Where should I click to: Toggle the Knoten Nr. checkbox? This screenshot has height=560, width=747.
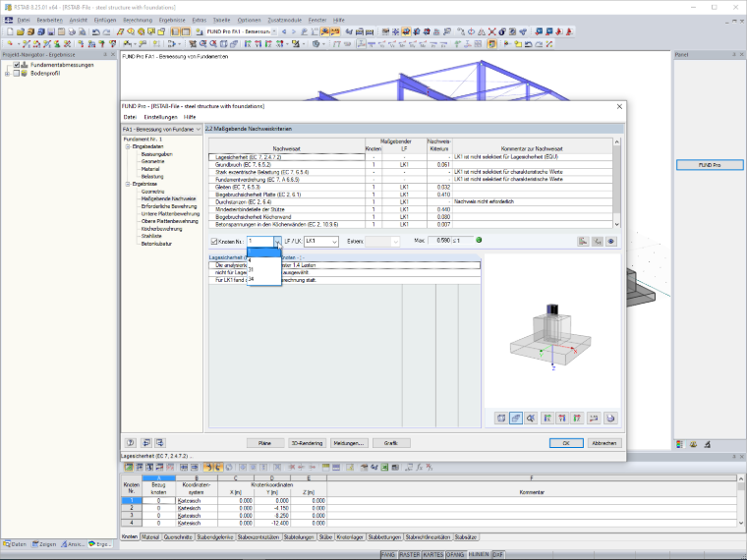tap(214, 242)
